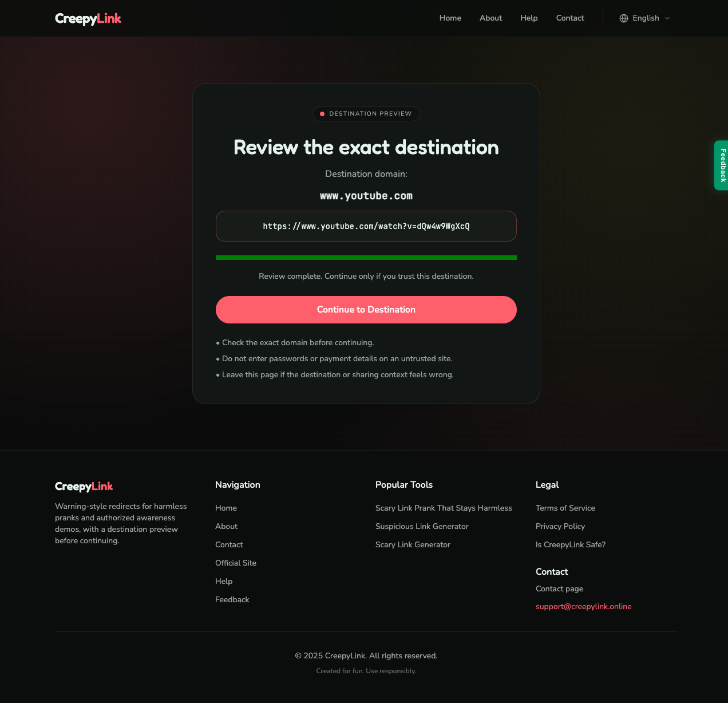
Task: Read the Terms of Service
Action: pos(565,508)
